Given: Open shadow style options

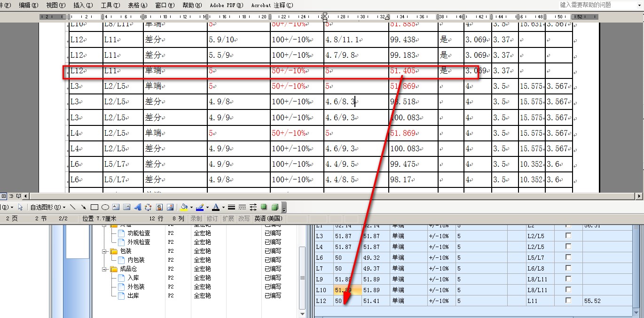Looking at the screenshot, I should (264, 207).
